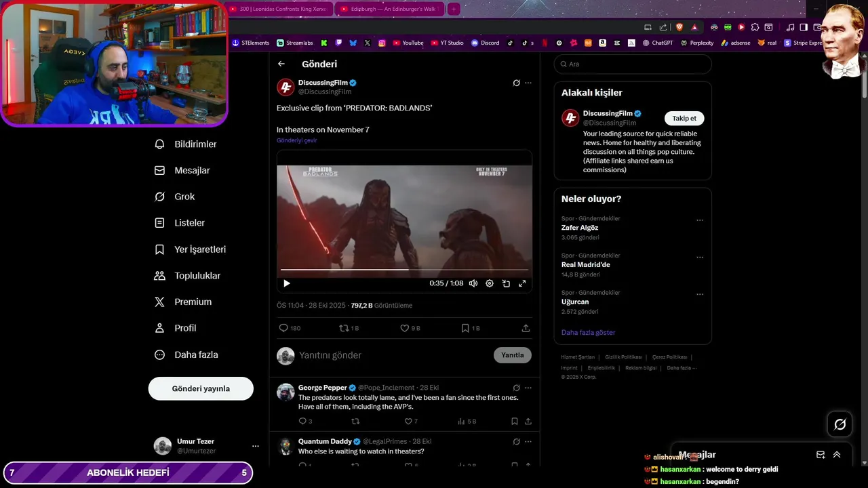Expand Daha fazla menu in sidebar
The width and height of the screenshot is (868, 488).
pos(186,354)
